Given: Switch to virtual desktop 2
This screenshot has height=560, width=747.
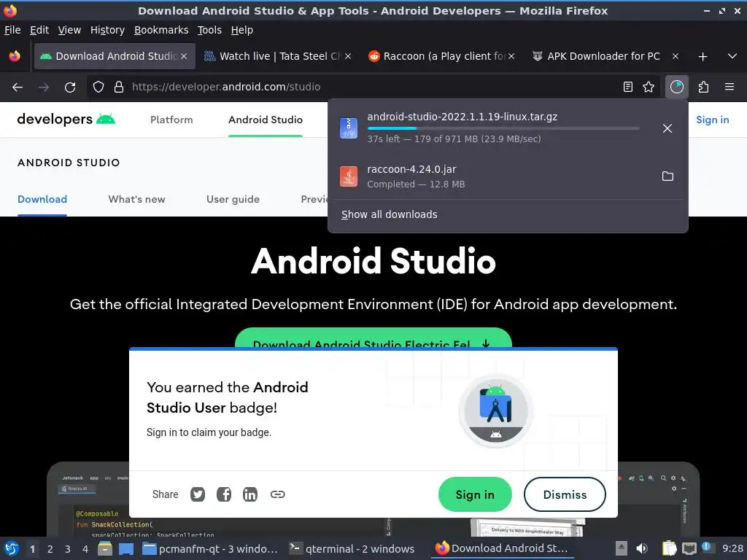Looking at the screenshot, I should coord(50,549).
